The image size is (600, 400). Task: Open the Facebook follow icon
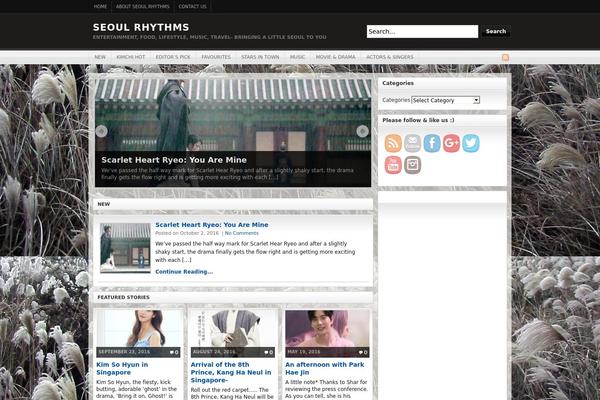tap(432, 143)
